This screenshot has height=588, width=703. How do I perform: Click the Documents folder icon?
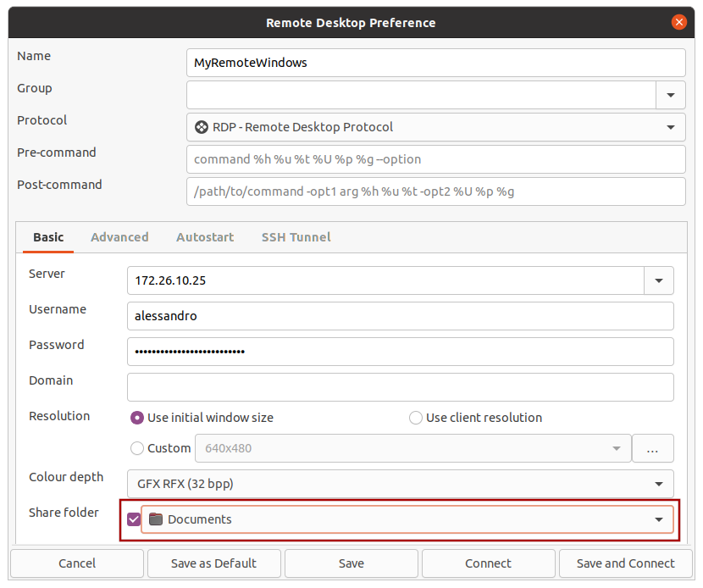pyautogui.click(x=155, y=519)
